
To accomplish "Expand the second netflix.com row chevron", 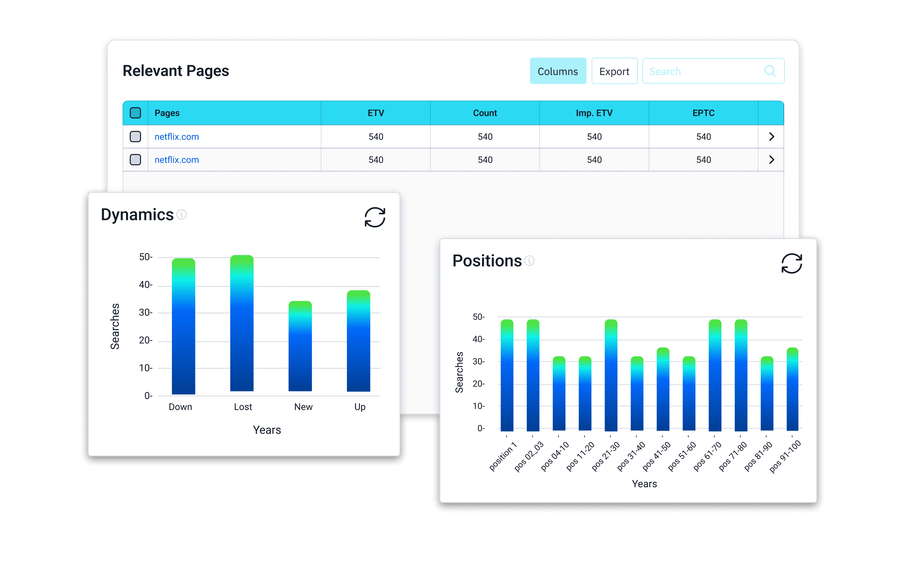I will click(x=771, y=160).
